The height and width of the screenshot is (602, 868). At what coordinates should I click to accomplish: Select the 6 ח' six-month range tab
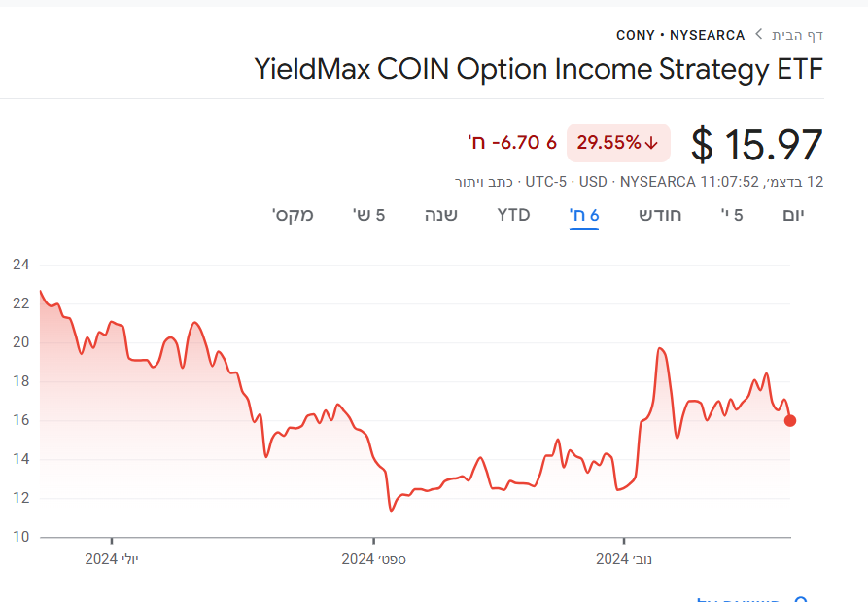[583, 215]
